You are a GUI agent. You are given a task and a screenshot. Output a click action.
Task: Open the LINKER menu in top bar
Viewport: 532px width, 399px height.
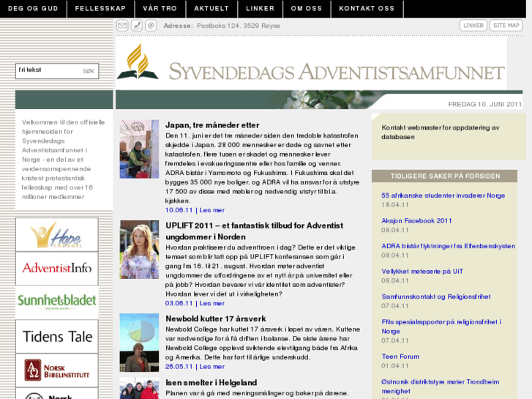point(261,9)
